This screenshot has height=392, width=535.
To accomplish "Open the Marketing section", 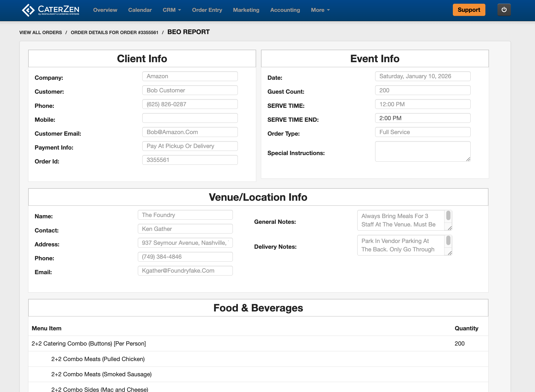I will click(246, 10).
